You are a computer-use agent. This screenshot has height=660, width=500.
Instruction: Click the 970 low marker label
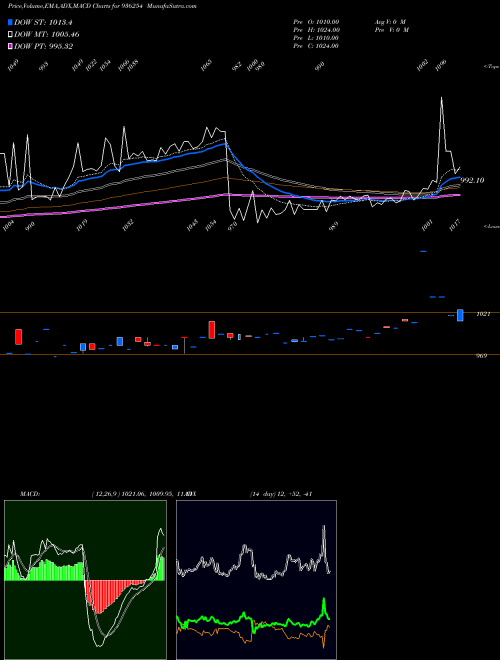point(232,225)
